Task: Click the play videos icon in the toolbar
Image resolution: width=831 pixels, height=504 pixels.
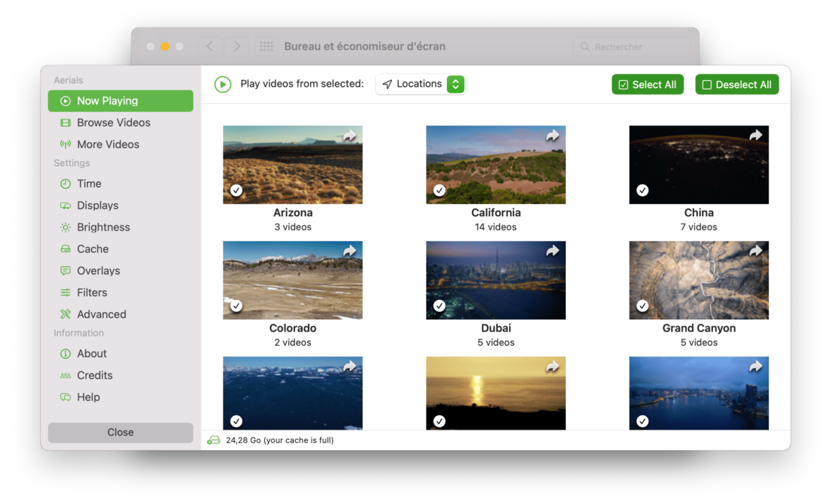Action: [x=222, y=84]
